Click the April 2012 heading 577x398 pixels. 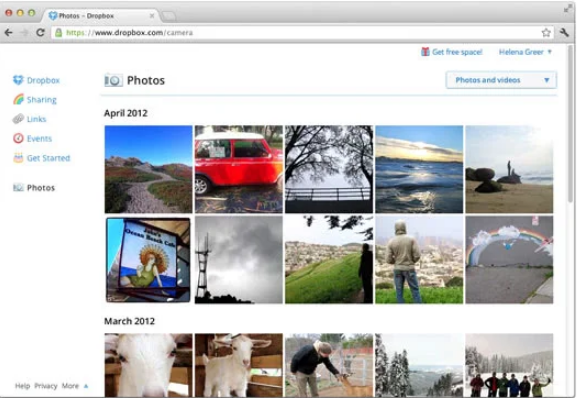125,113
